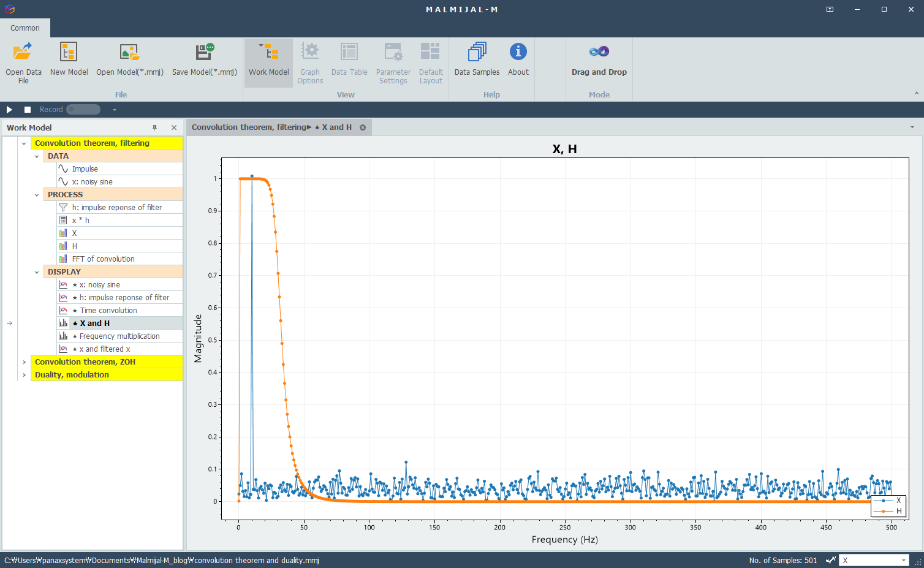Click the X legend entry
Screen dimensions: 924x568
[x=887, y=501]
